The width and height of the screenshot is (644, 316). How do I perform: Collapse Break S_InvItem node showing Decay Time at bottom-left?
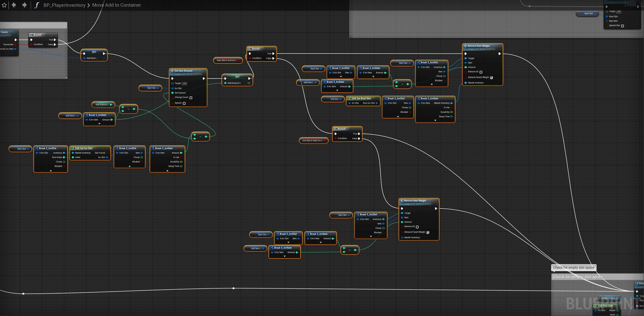click(167, 171)
